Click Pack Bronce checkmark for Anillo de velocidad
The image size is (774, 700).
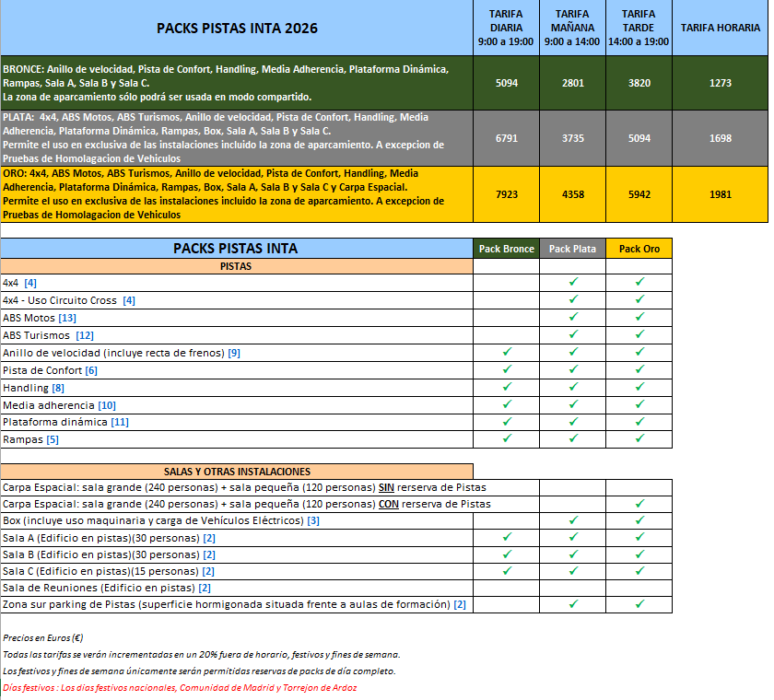(x=506, y=353)
